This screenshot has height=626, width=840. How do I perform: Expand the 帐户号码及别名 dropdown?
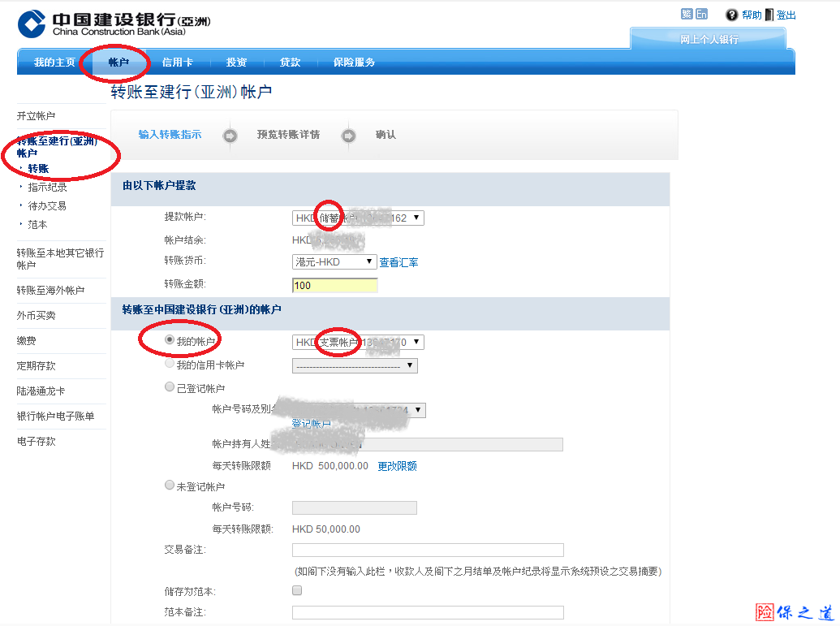pos(359,411)
